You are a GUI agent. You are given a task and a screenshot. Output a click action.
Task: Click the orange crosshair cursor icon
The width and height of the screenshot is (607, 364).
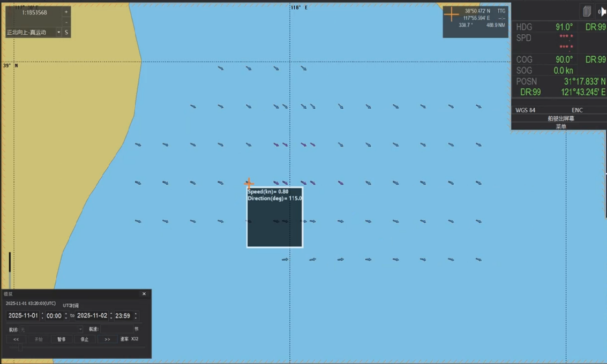(452, 14)
